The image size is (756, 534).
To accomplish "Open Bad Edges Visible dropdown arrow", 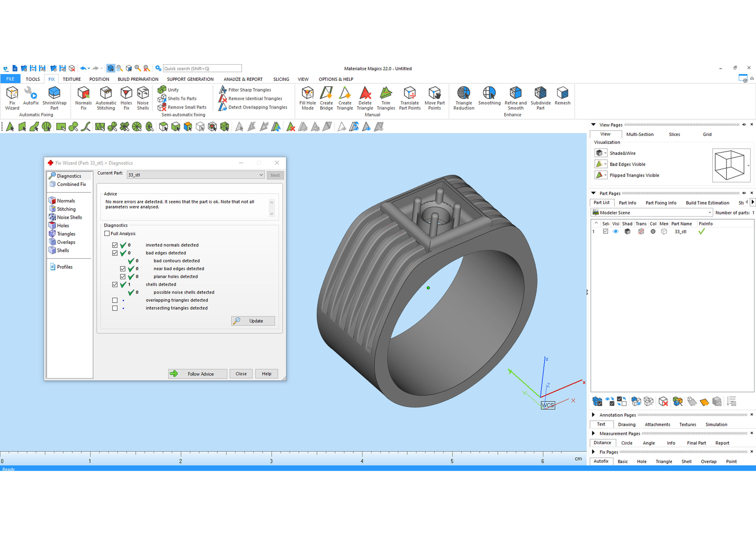I will pos(605,164).
